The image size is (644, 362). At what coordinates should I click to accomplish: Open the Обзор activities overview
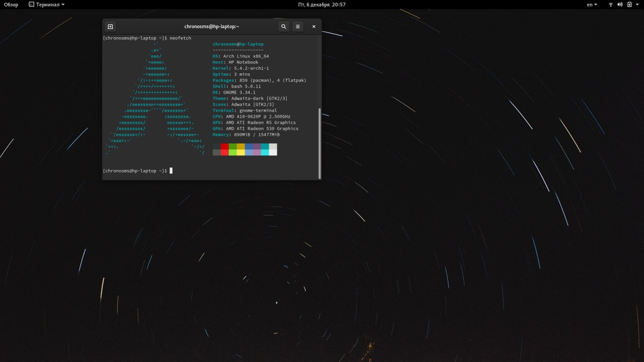pos(11,5)
